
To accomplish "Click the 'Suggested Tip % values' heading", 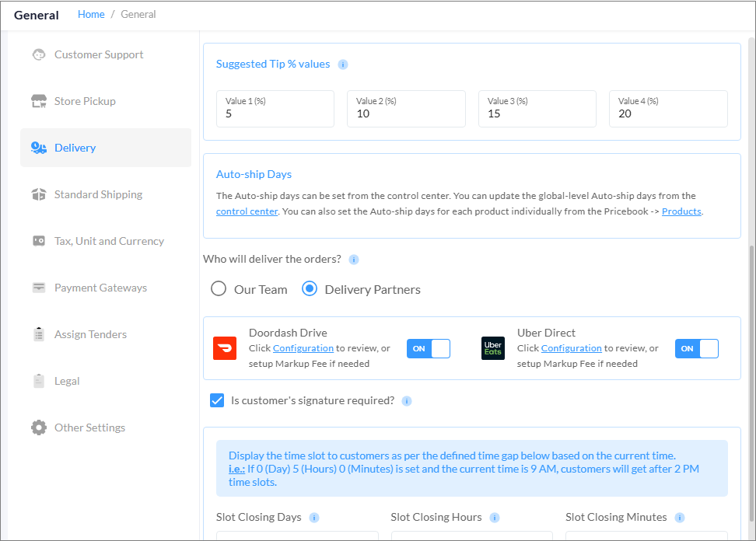I will (x=273, y=64).
